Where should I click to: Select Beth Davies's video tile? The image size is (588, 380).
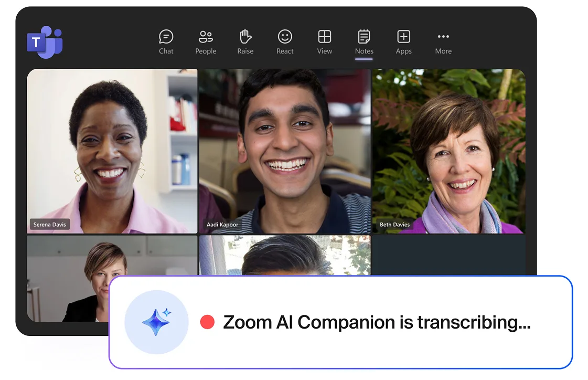pyautogui.click(x=448, y=151)
